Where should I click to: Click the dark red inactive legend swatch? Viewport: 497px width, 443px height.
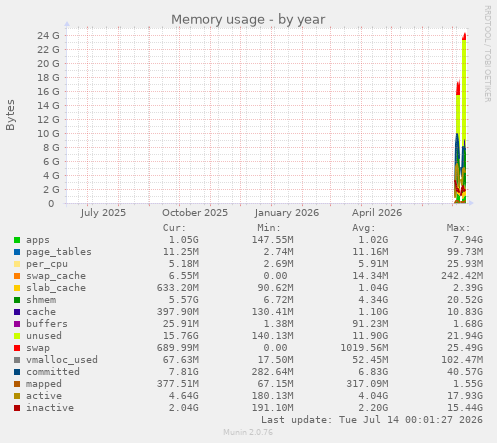click(x=17, y=408)
